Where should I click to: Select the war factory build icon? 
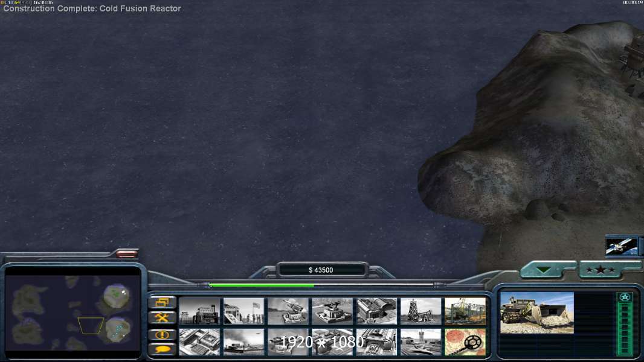(x=376, y=341)
